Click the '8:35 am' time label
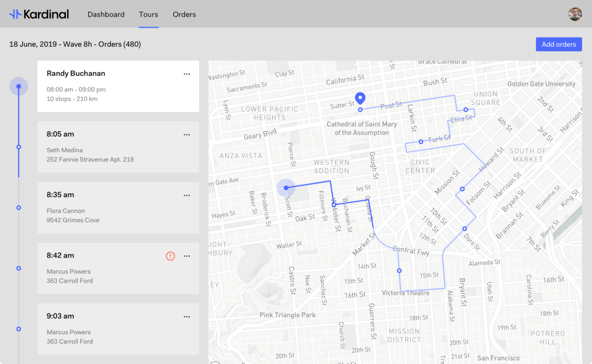Screen dimensions: 592x364 (x=60, y=195)
